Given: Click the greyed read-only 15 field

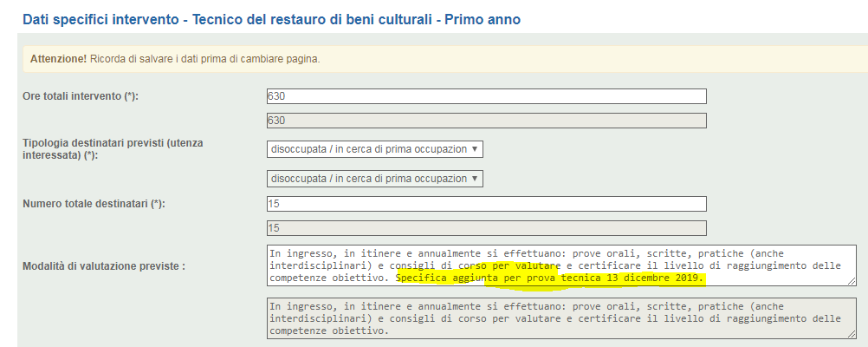Looking at the screenshot, I should click(486, 228).
